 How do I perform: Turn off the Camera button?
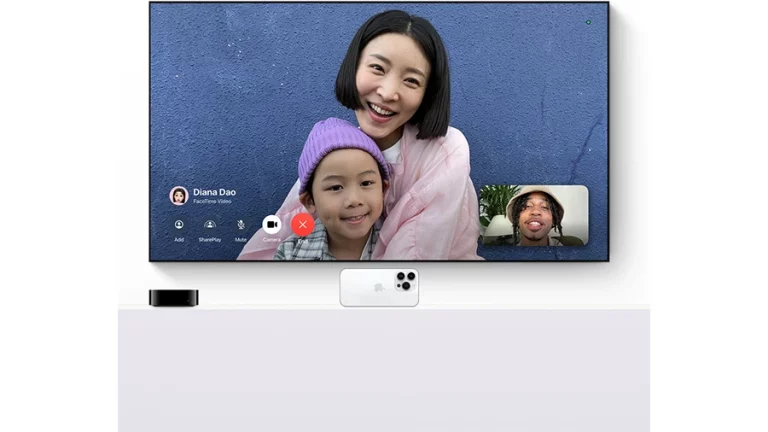click(272, 224)
